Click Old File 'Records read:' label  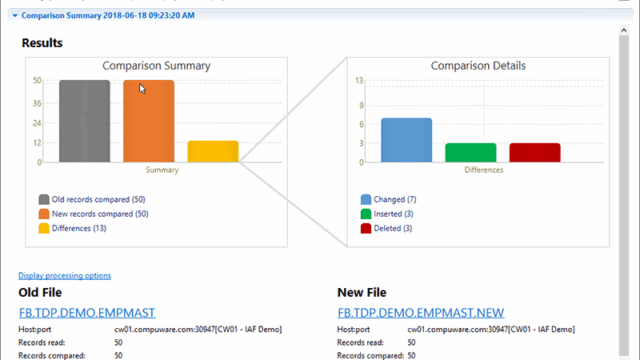[x=42, y=342]
